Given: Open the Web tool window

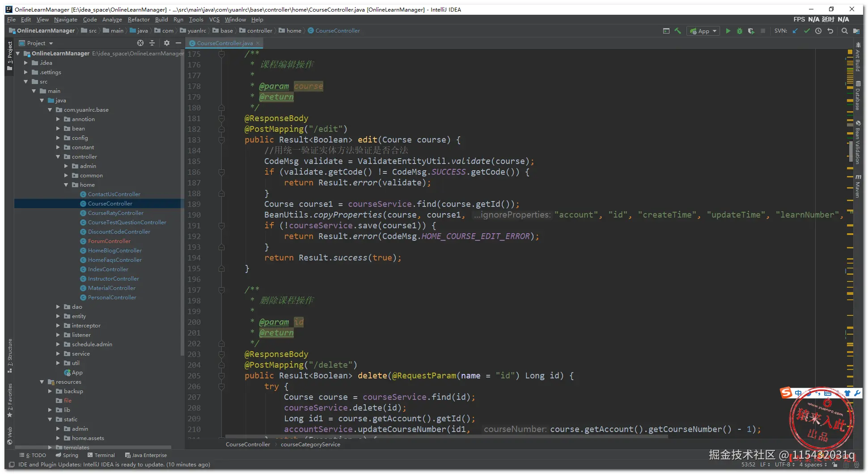Looking at the screenshot, I should coord(9,436).
